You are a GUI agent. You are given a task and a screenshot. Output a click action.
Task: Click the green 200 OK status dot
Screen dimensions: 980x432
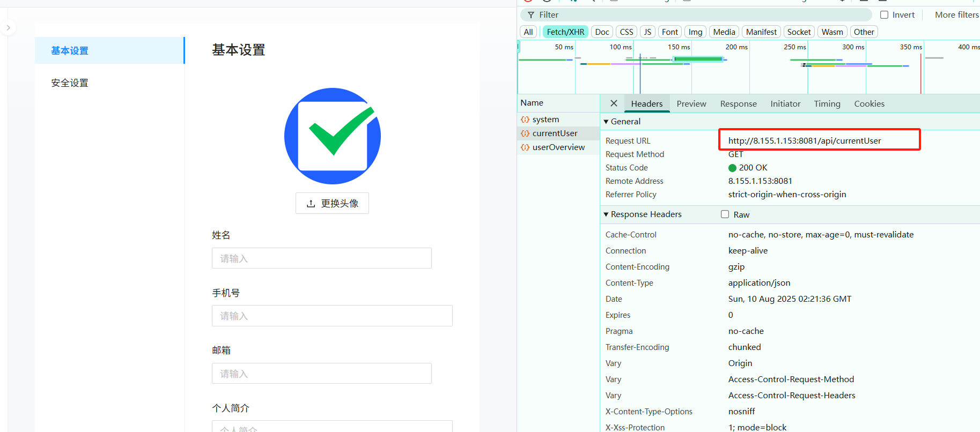click(x=732, y=168)
